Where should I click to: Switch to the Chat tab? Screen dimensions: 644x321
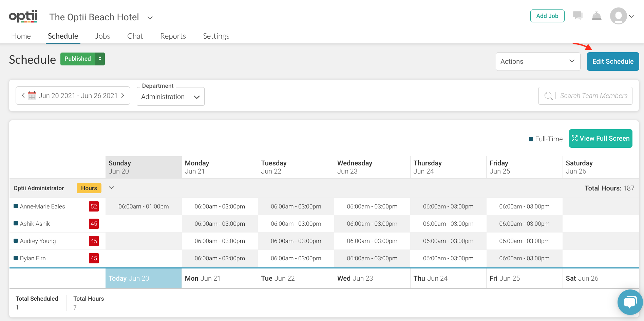point(135,36)
